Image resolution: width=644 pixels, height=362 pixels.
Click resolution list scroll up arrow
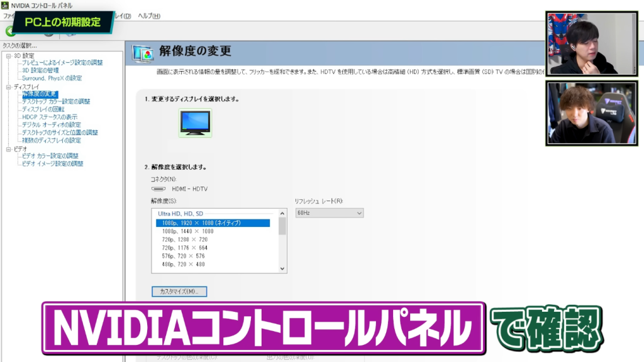coord(282,214)
